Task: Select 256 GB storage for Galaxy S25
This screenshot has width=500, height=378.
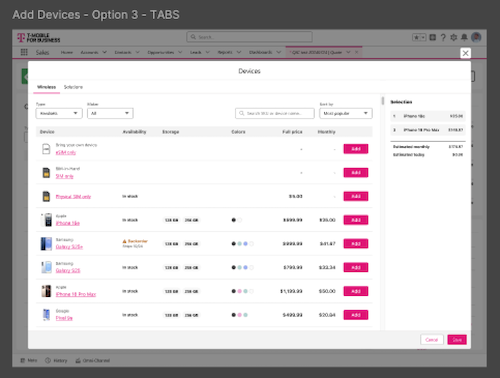Action: (191, 267)
